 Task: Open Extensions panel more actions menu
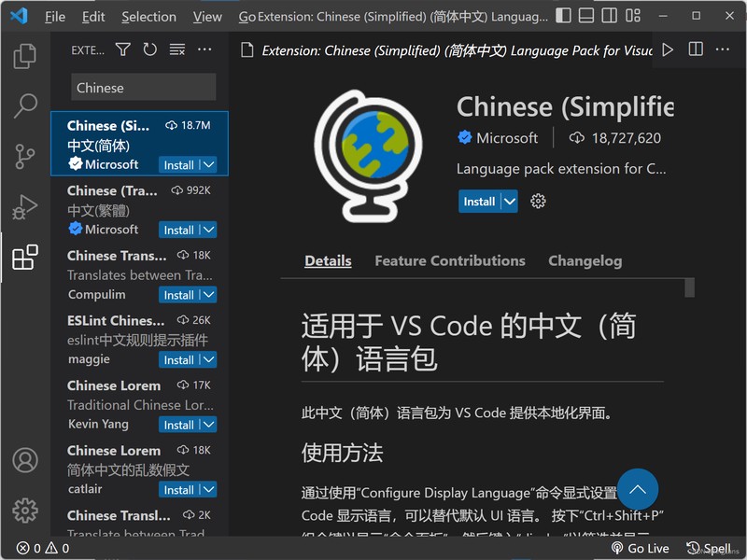[204, 49]
